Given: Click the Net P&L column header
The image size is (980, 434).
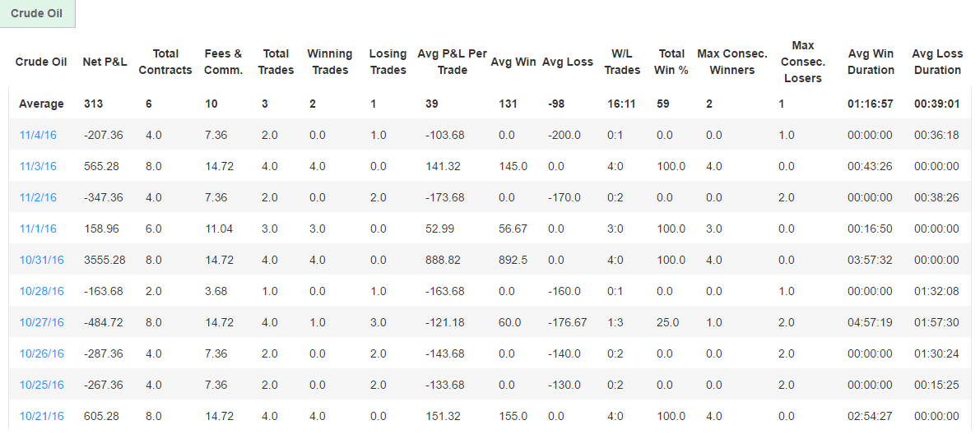Looking at the screenshot, I should [105, 62].
